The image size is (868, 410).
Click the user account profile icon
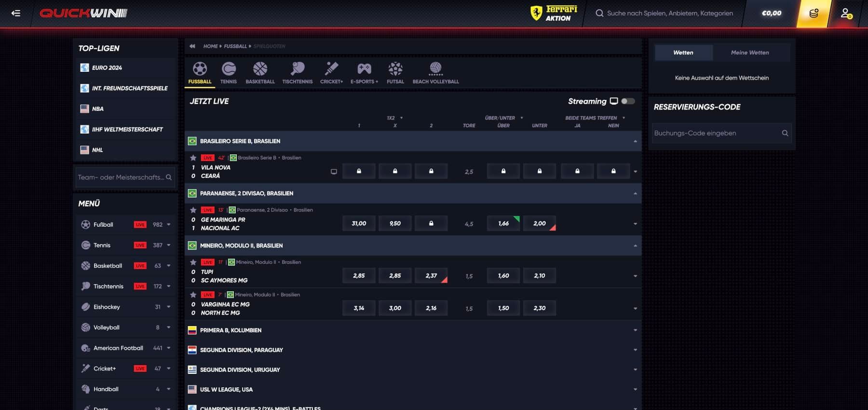click(846, 14)
